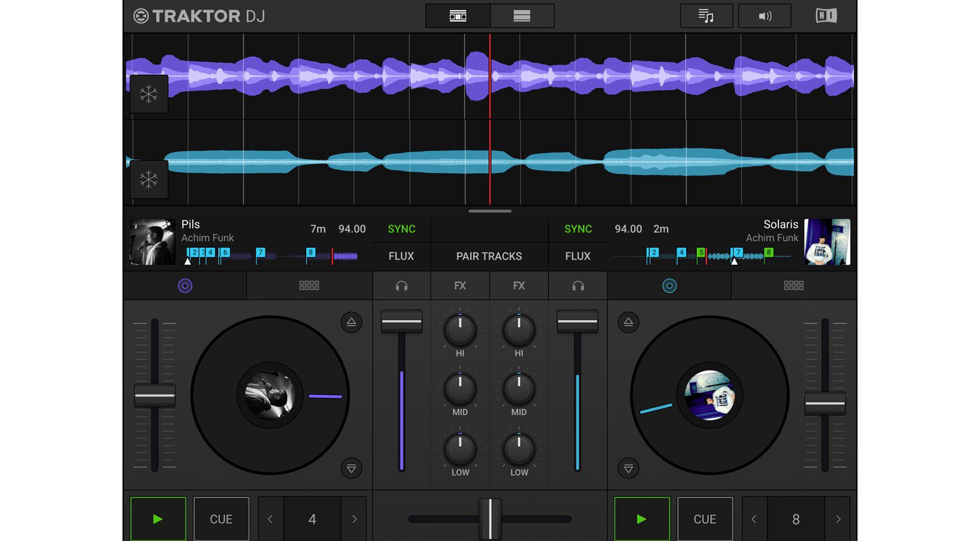Jump to cue marker 2 on Solaris overview
980x541 pixels.
tap(654, 253)
